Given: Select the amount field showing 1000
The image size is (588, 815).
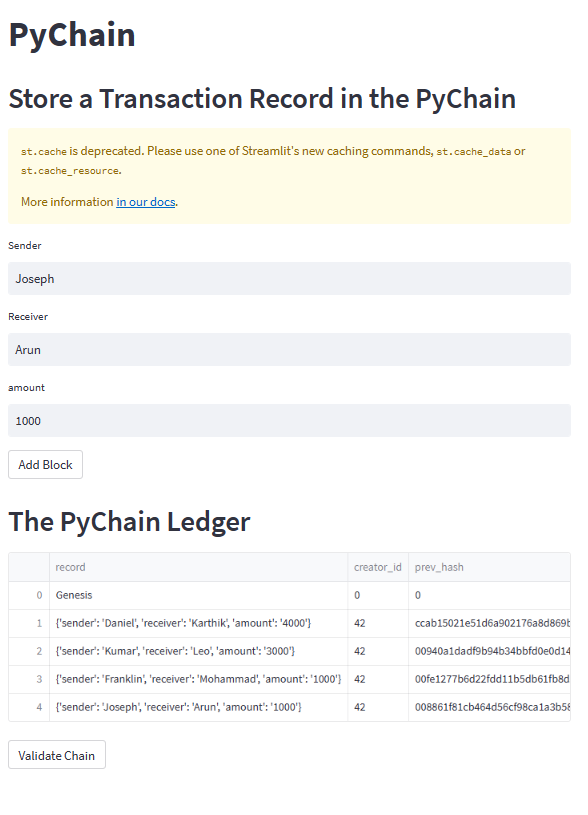Looking at the screenshot, I should pos(288,420).
